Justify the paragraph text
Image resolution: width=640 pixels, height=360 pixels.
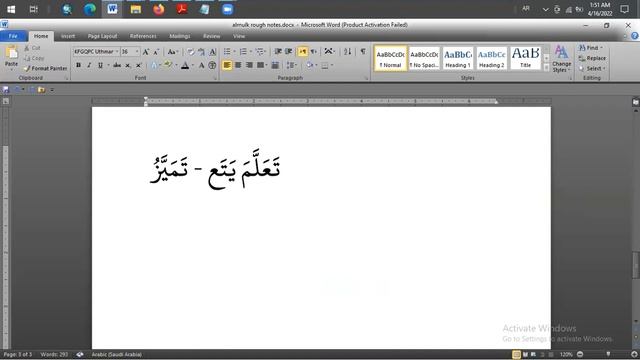coord(260,65)
